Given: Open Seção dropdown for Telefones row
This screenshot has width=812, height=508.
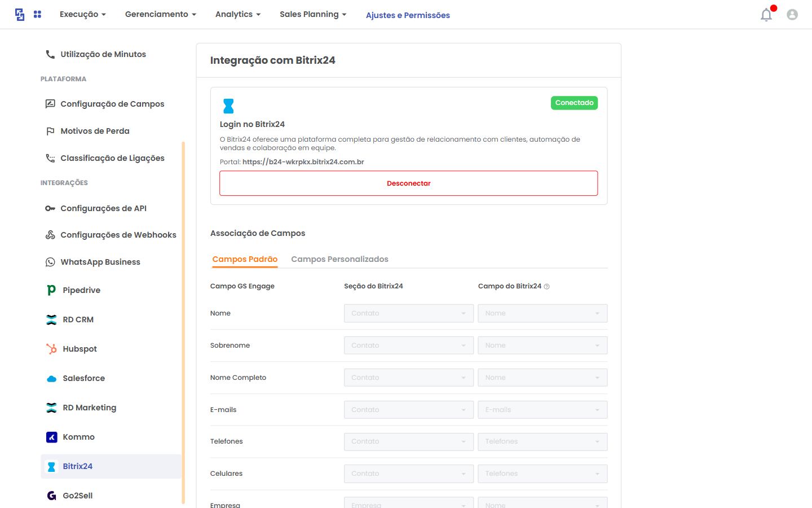Looking at the screenshot, I should point(409,441).
